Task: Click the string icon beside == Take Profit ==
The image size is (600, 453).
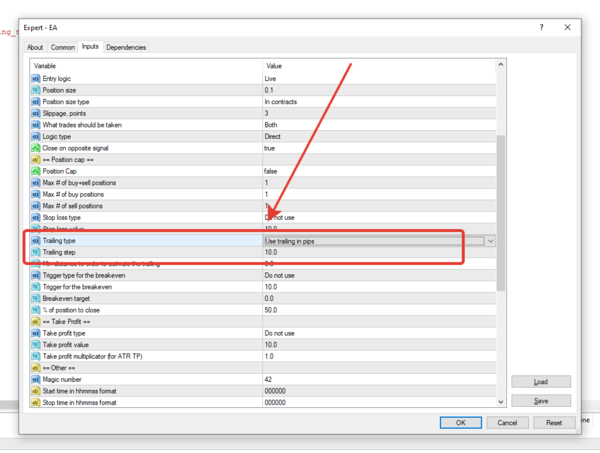Action: (36, 322)
